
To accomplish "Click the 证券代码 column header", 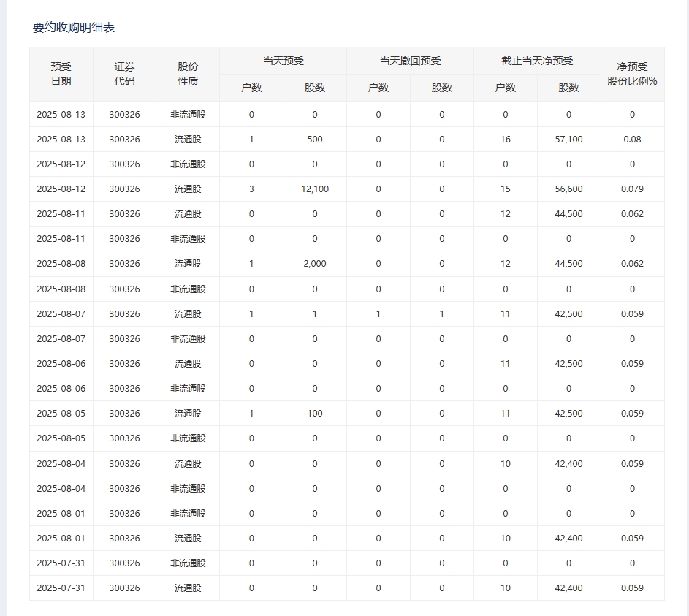I will click(x=124, y=74).
